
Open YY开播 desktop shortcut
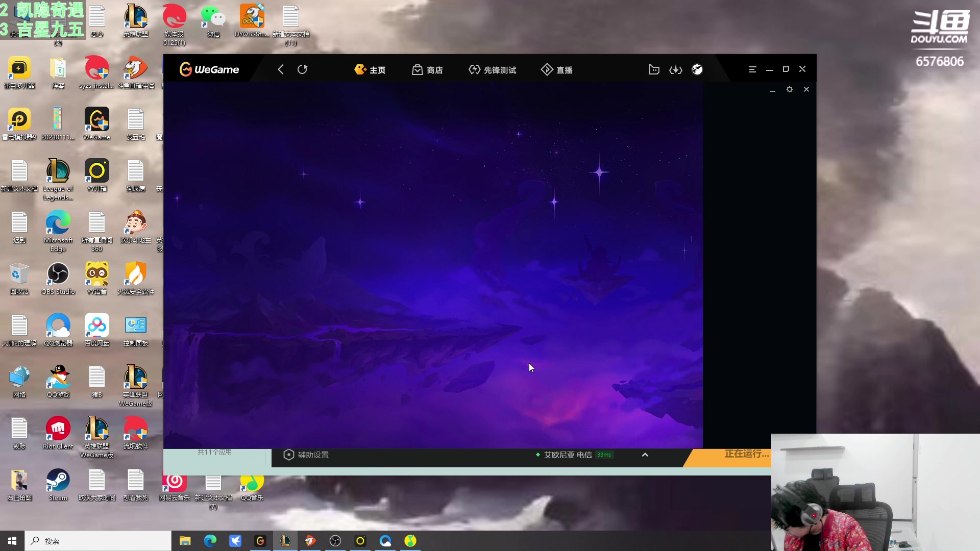(x=97, y=176)
